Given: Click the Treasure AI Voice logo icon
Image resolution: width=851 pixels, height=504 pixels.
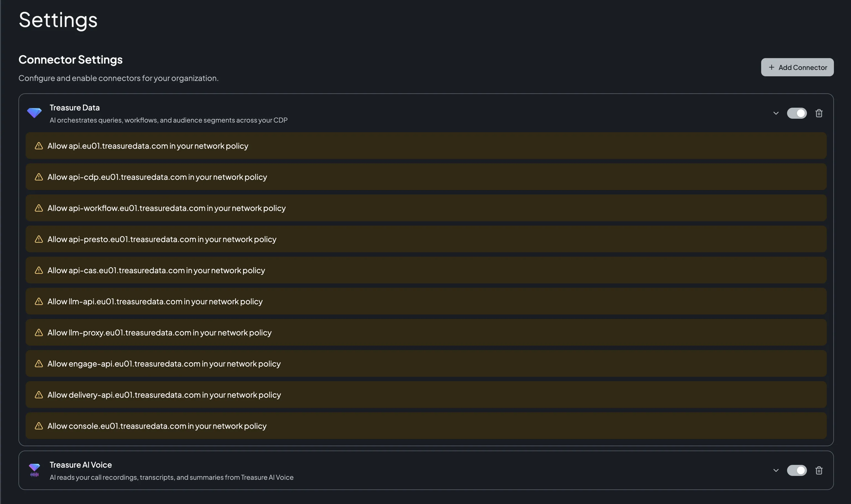Looking at the screenshot, I should pyautogui.click(x=34, y=470).
